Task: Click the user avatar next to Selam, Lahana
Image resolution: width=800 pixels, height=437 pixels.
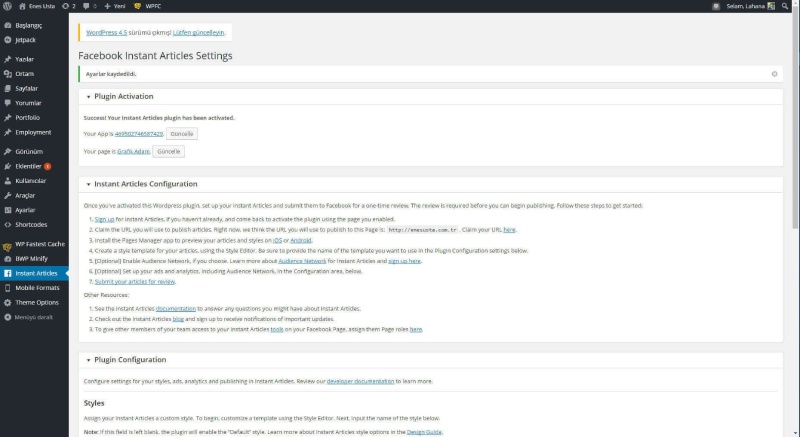Action: click(x=771, y=6)
